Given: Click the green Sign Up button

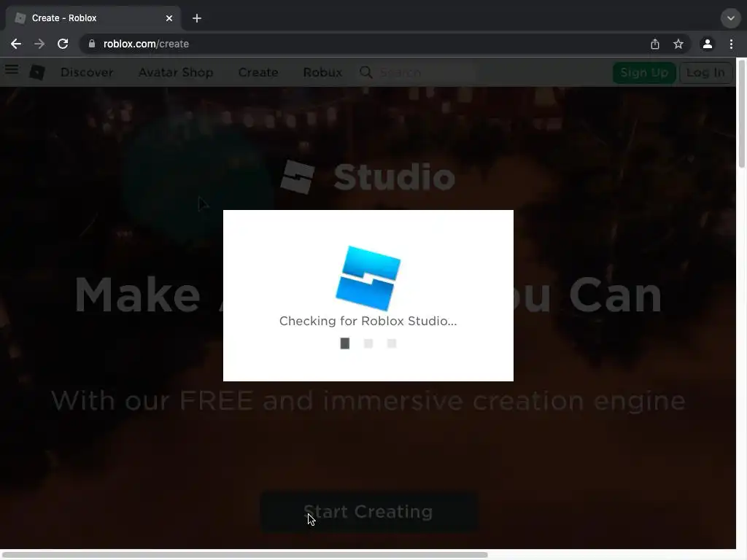Looking at the screenshot, I should click(644, 73).
